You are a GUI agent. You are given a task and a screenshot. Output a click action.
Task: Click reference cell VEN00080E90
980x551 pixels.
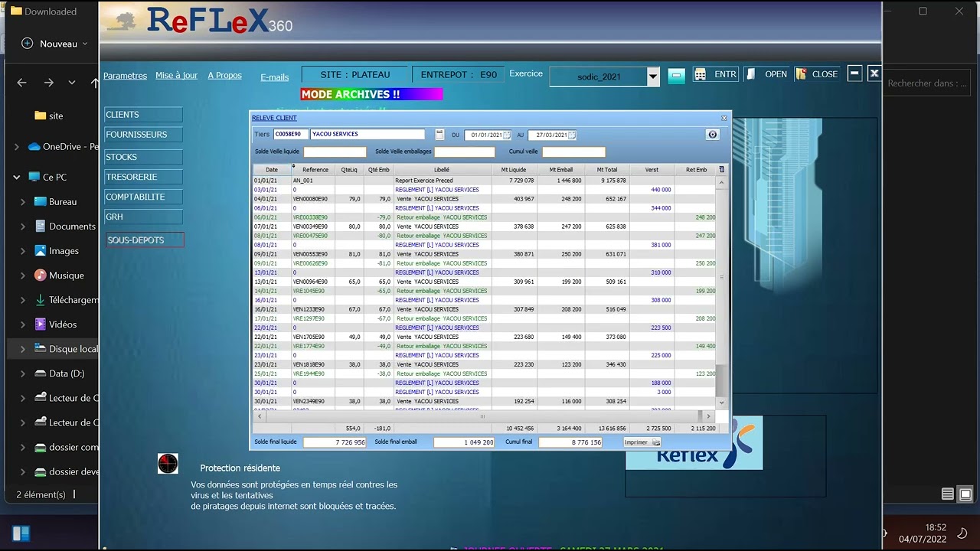pos(310,199)
